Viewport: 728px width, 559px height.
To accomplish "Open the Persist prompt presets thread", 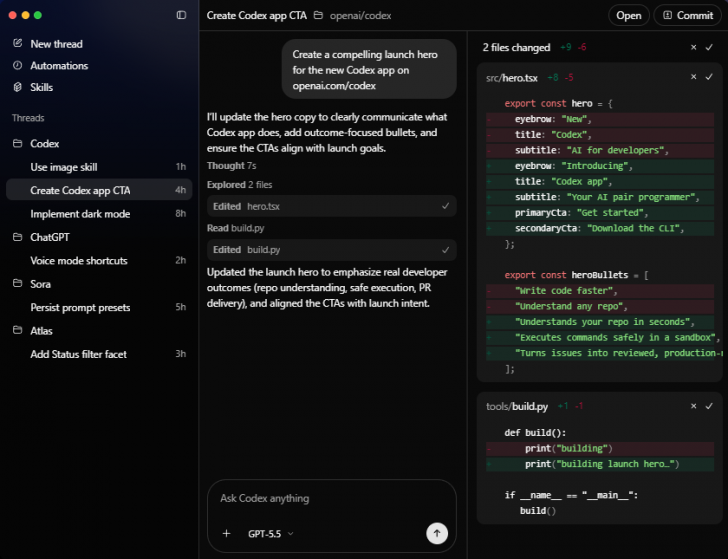I will click(x=99, y=307).
